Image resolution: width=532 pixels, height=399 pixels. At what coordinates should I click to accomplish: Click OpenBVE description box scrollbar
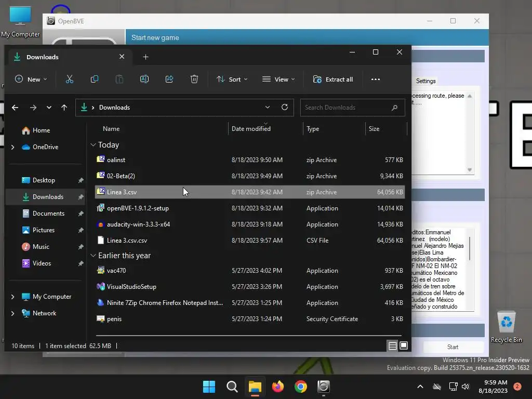point(470,249)
